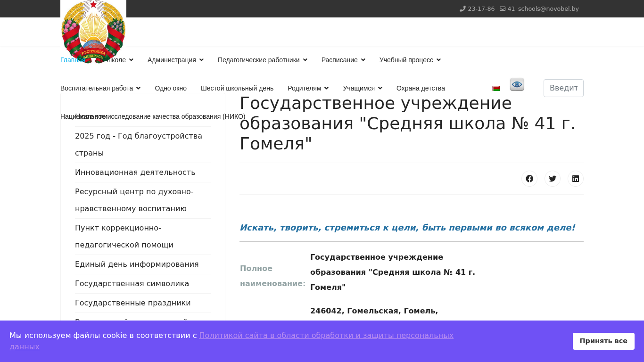The image size is (644, 362).
Task: Open the personal data processing policy link
Action: click(231, 341)
